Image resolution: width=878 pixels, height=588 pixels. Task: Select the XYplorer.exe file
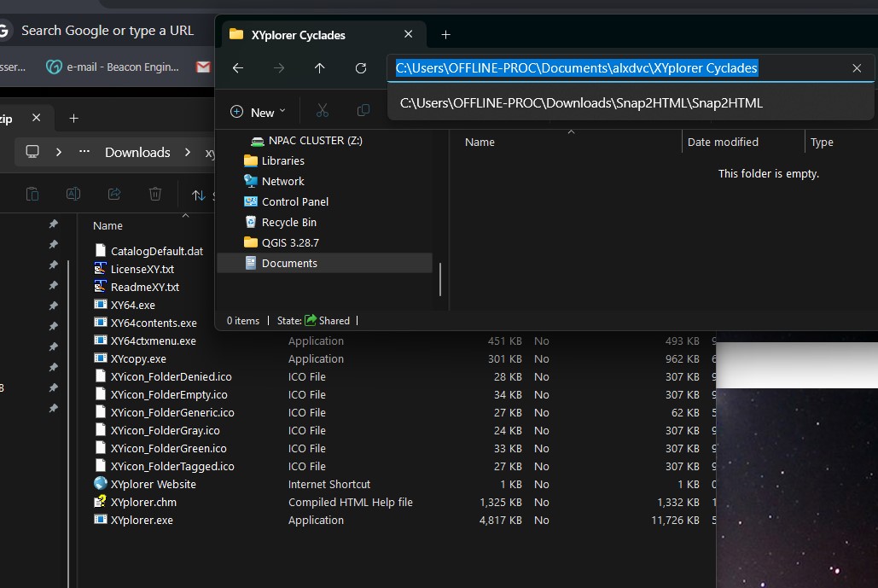tap(142, 520)
